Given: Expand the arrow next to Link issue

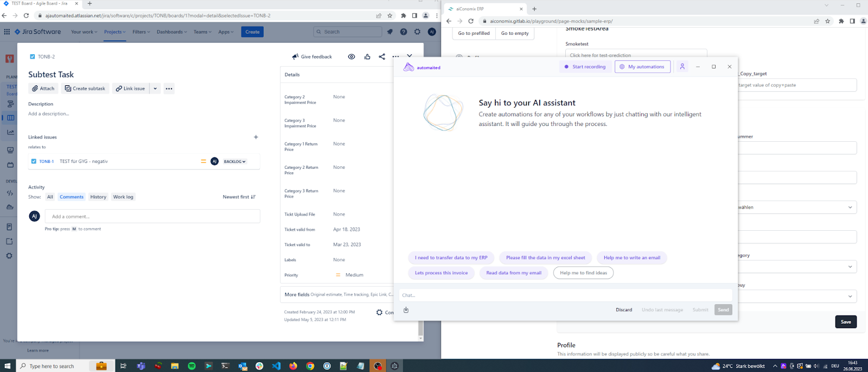Looking at the screenshot, I should [155, 89].
